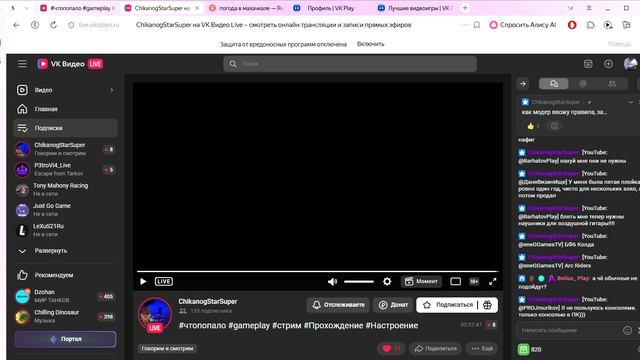640x360 pixels.
Task: Toggle theater mode in player
Action: [x=456, y=281]
